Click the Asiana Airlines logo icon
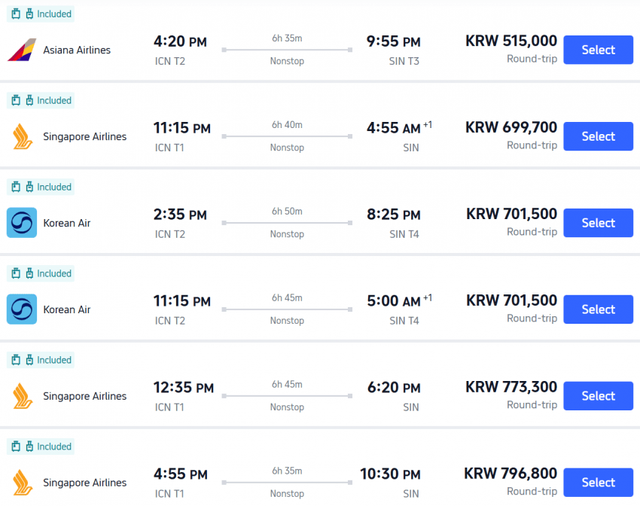 (22, 50)
